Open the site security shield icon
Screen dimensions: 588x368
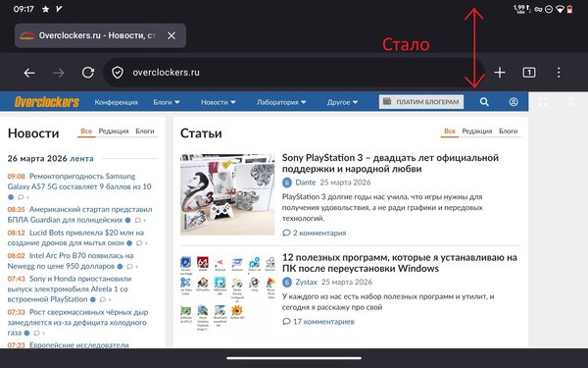pyautogui.click(x=118, y=72)
